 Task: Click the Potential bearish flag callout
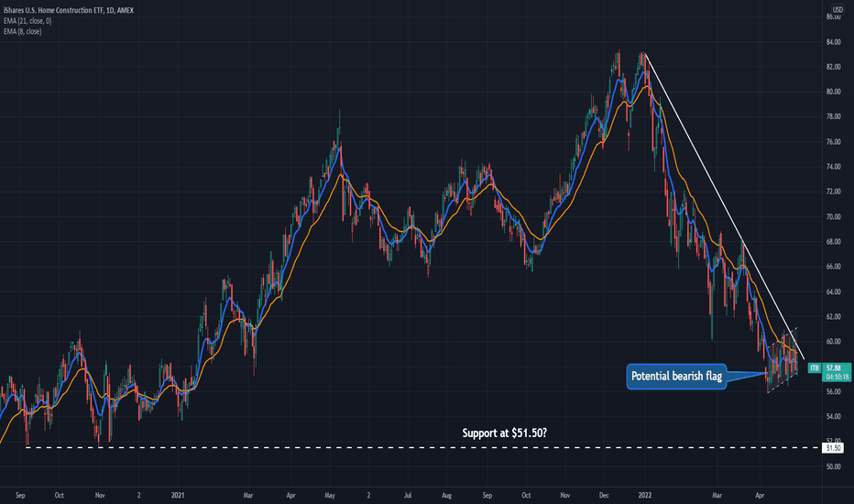tap(676, 376)
